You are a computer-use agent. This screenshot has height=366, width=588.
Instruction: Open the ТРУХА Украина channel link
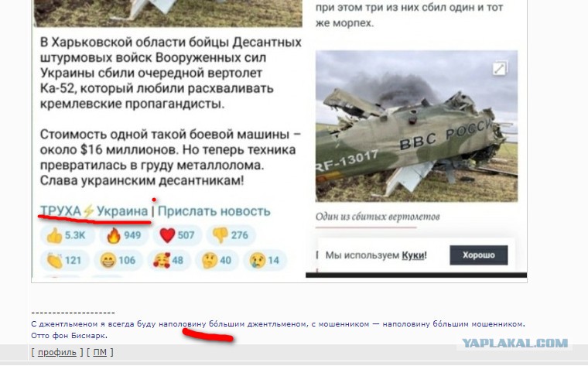pyautogui.click(x=94, y=211)
